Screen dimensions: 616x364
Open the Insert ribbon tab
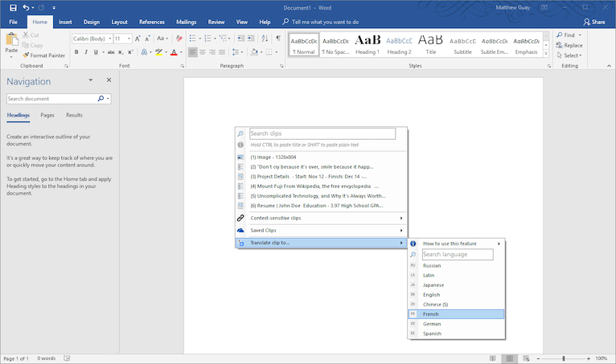(65, 22)
